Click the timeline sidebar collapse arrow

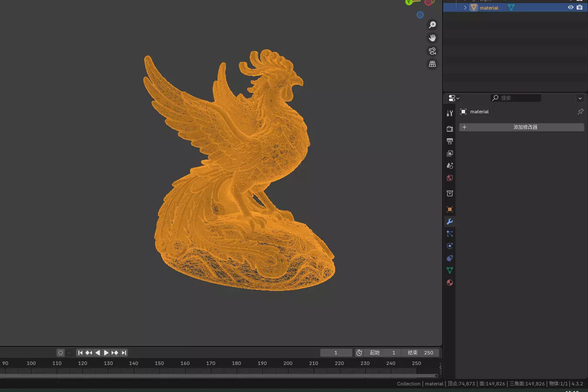click(x=440, y=367)
